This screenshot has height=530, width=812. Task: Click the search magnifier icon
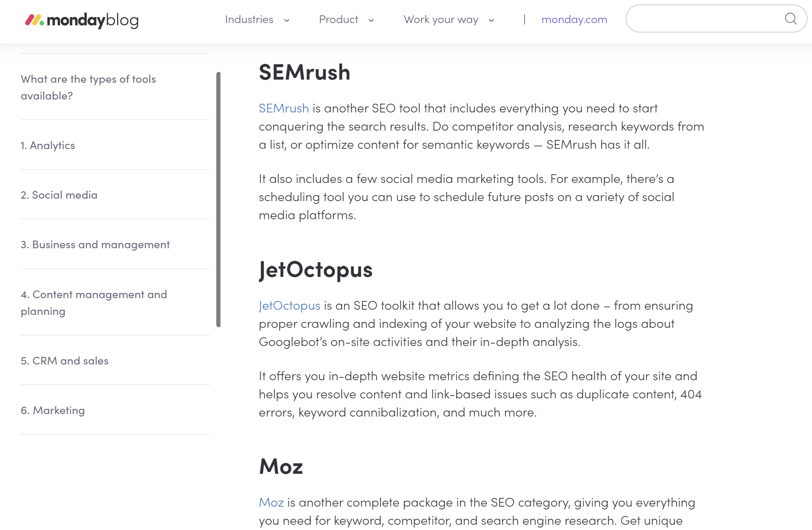(x=791, y=19)
